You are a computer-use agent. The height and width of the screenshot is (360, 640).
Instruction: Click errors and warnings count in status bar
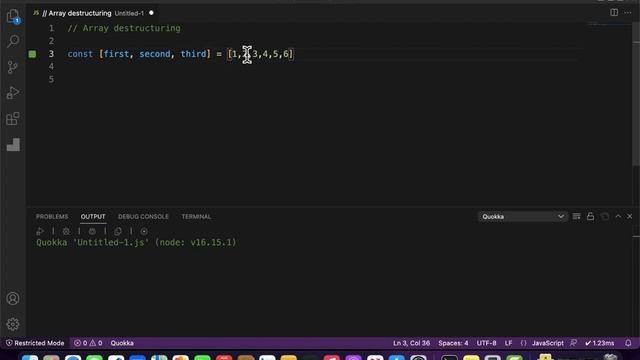coord(88,343)
